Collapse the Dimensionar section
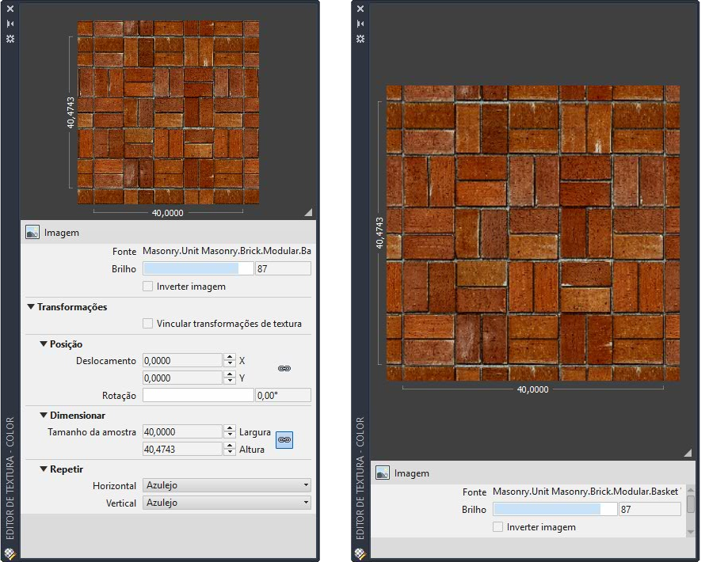 pos(44,416)
